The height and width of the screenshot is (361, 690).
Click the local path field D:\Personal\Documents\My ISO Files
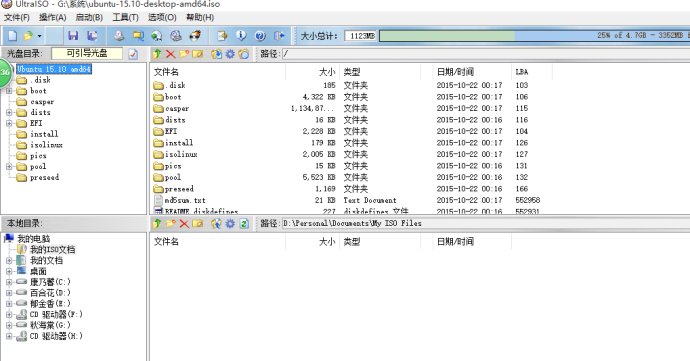(485, 223)
